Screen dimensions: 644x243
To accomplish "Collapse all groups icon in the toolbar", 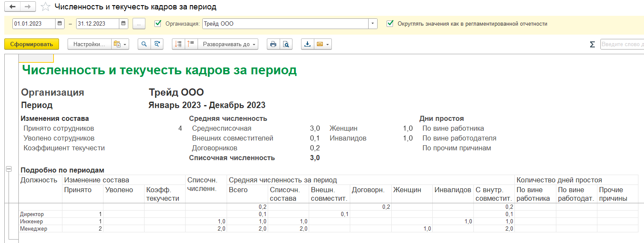I will click(x=178, y=44).
